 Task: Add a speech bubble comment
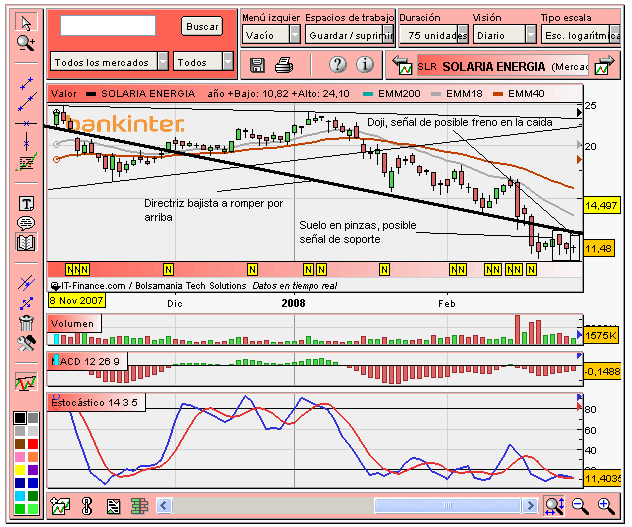coord(26,223)
